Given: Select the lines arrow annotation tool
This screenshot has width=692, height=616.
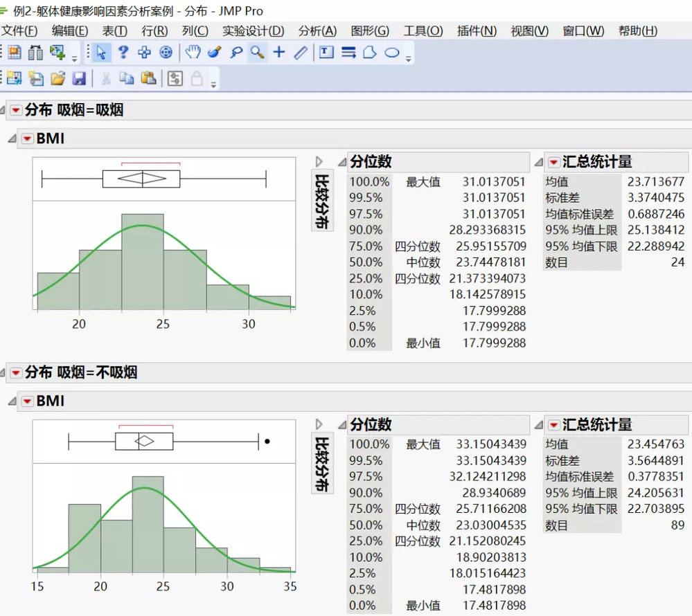Looking at the screenshot, I should click(348, 53).
